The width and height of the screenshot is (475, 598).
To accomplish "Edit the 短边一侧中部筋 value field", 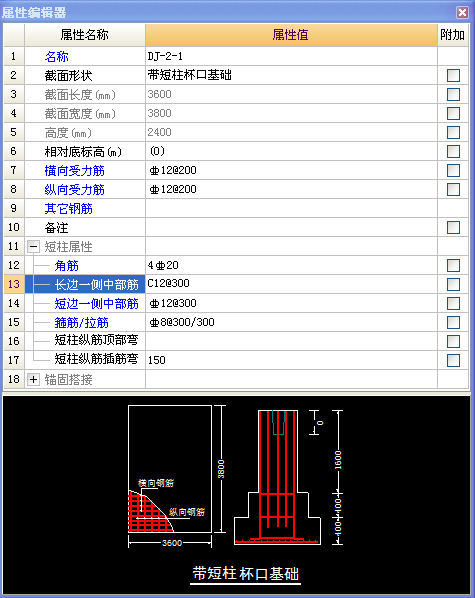I will [291, 304].
